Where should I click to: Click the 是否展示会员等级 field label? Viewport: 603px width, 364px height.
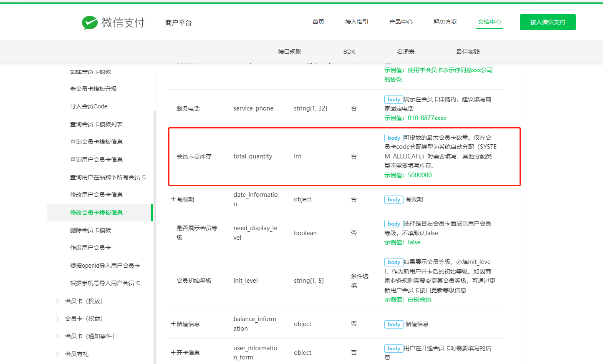(x=197, y=233)
